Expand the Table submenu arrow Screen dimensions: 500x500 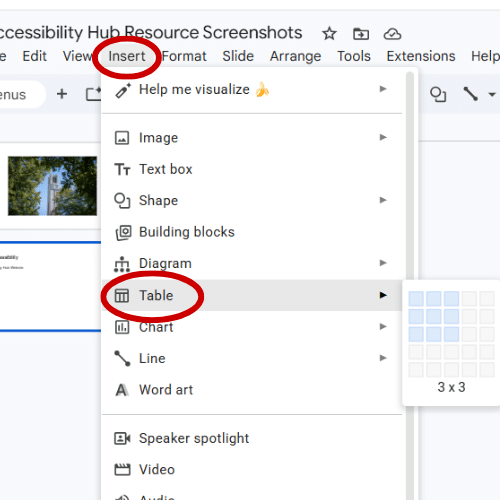click(383, 295)
